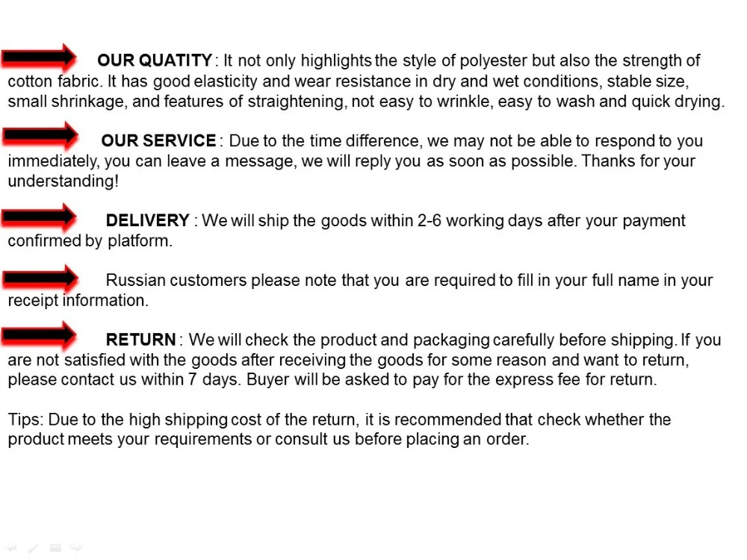Viewport: 747px width, 560px height.
Task: Go to the previous slide using back arrow
Action: (x=11, y=547)
